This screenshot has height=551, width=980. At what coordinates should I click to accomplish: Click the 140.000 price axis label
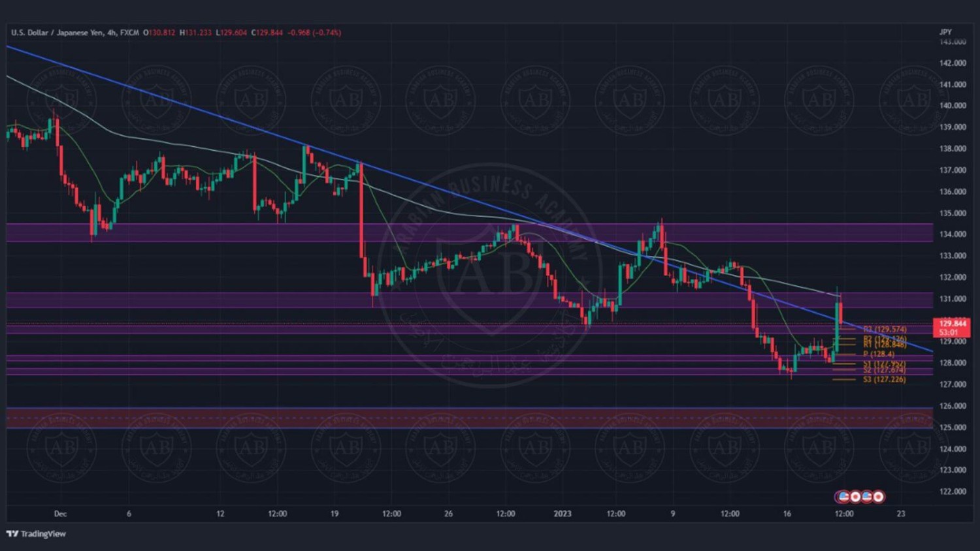953,105
